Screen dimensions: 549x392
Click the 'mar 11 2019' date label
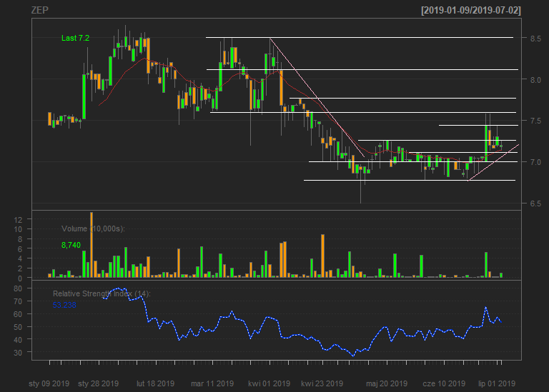pyautogui.click(x=212, y=383)
